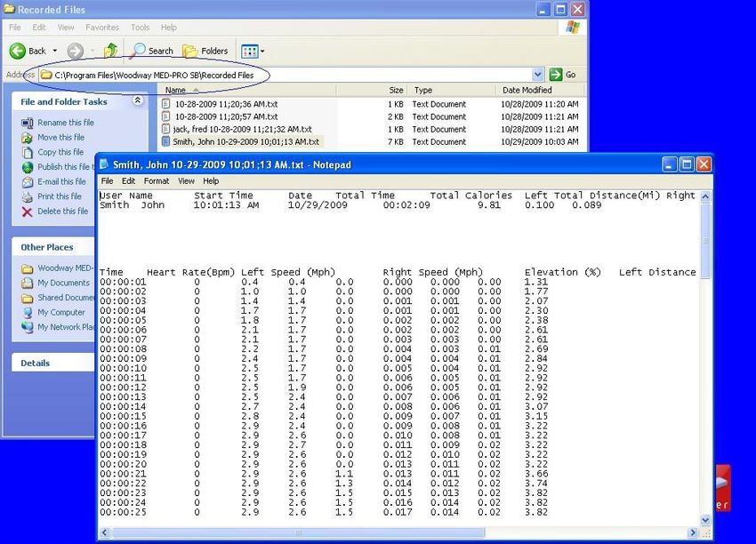This screenshot has width=756, height=544.
Task: Open the Forward button history dropdown arrow
Action: click(x=92, y=51)
